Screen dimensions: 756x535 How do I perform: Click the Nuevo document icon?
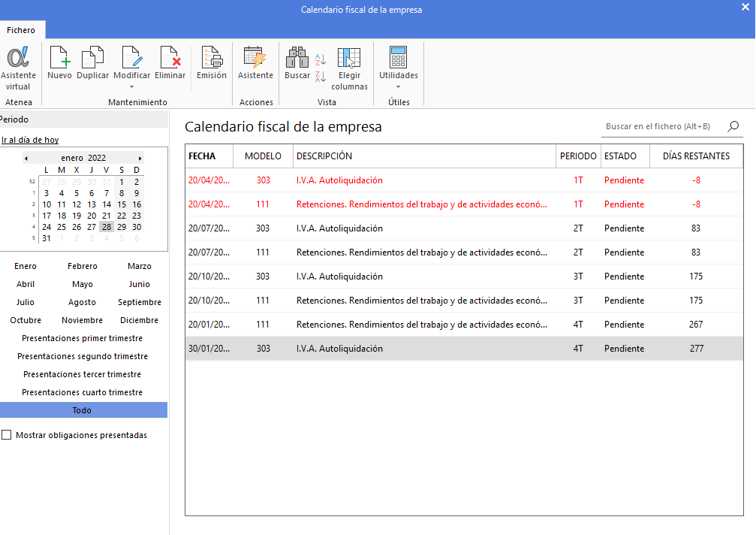59,57
